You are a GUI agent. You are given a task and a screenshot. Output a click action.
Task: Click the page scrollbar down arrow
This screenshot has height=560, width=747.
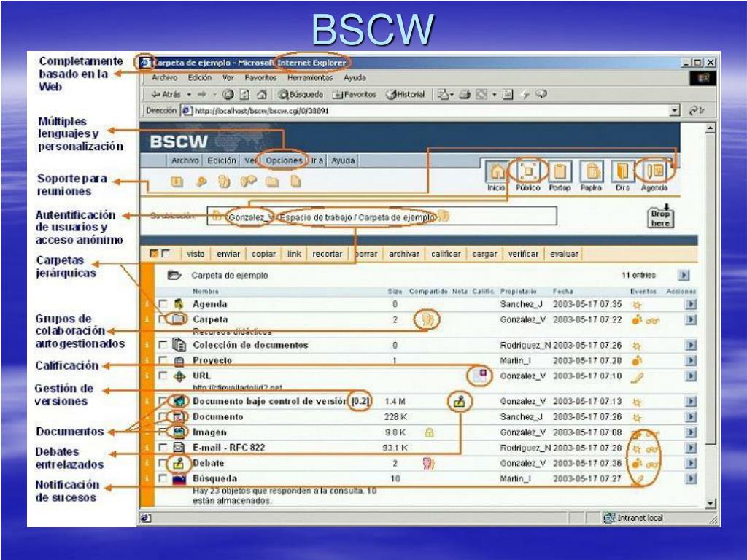click(x=711, y=503)
